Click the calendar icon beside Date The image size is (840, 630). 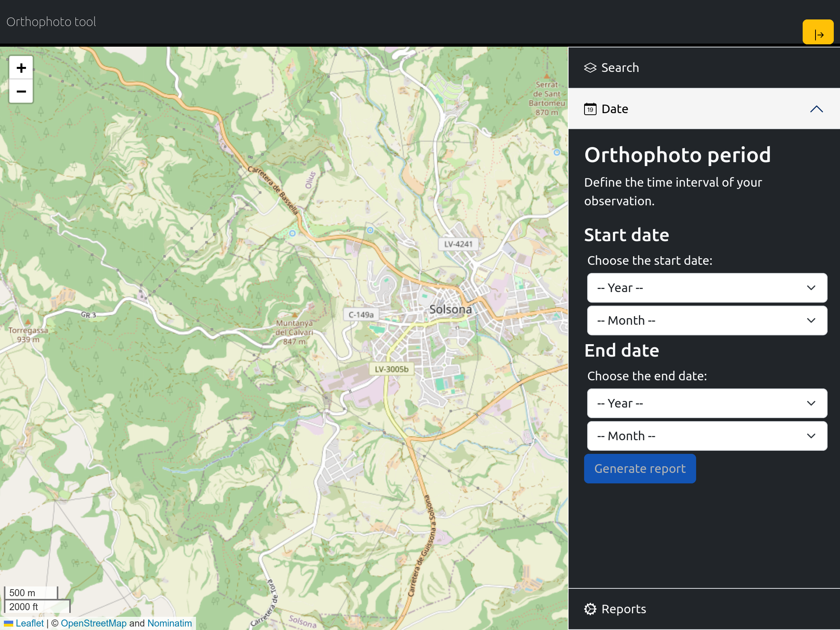[590, 109]
